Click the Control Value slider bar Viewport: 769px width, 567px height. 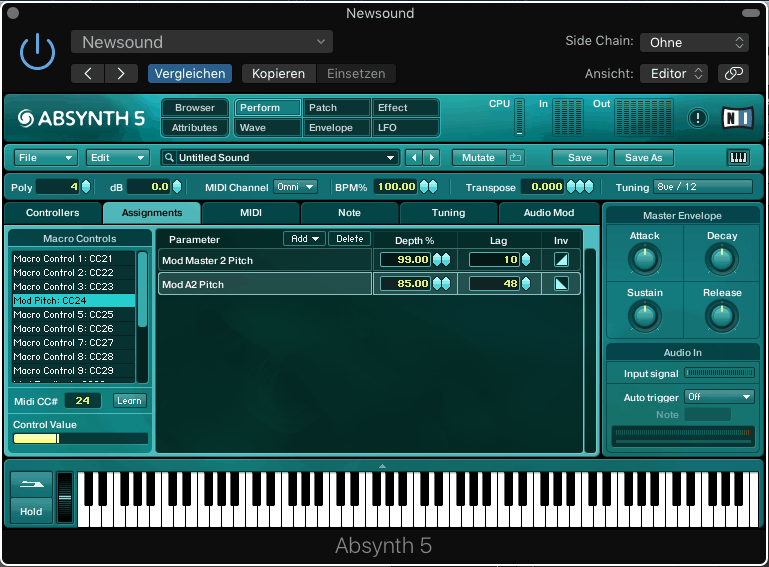click(x=80, y=438)
